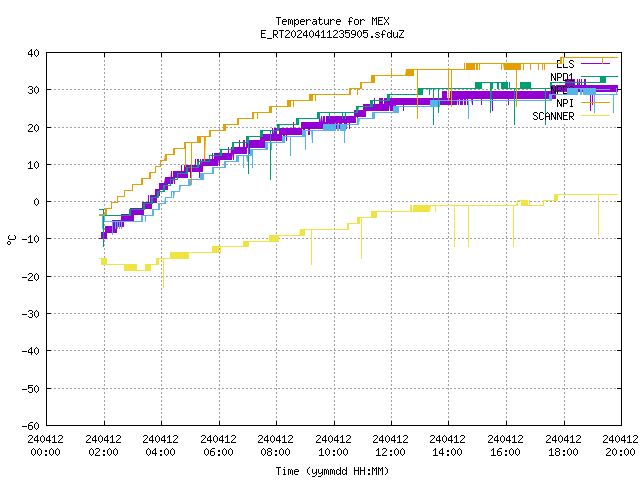This screenshot has width=640, height=480.
Task: Click the x-axis tick "240412 16:00"
Action: coord(506,445)
